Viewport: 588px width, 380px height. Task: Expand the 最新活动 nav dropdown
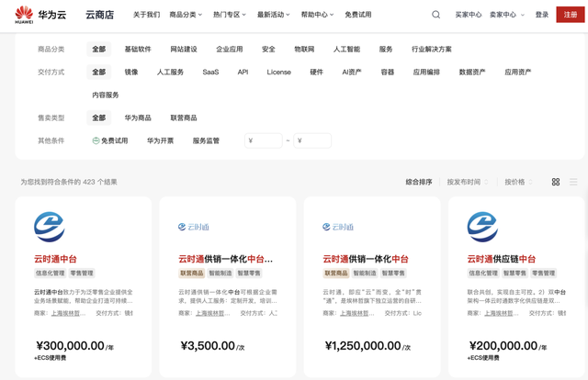pyautogui.click(x=274, y=15)
